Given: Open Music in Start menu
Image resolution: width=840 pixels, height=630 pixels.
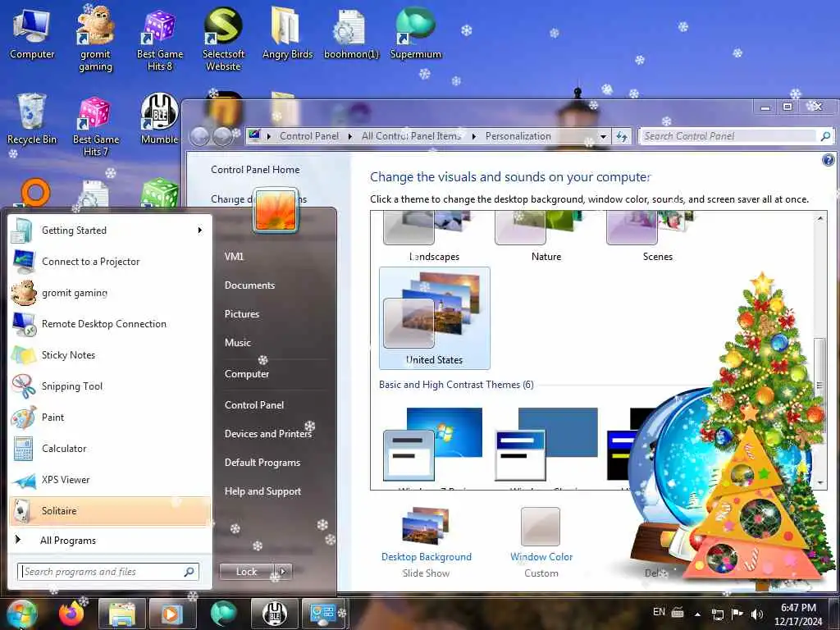Looking at the screenshot, I should coord(237,342).
